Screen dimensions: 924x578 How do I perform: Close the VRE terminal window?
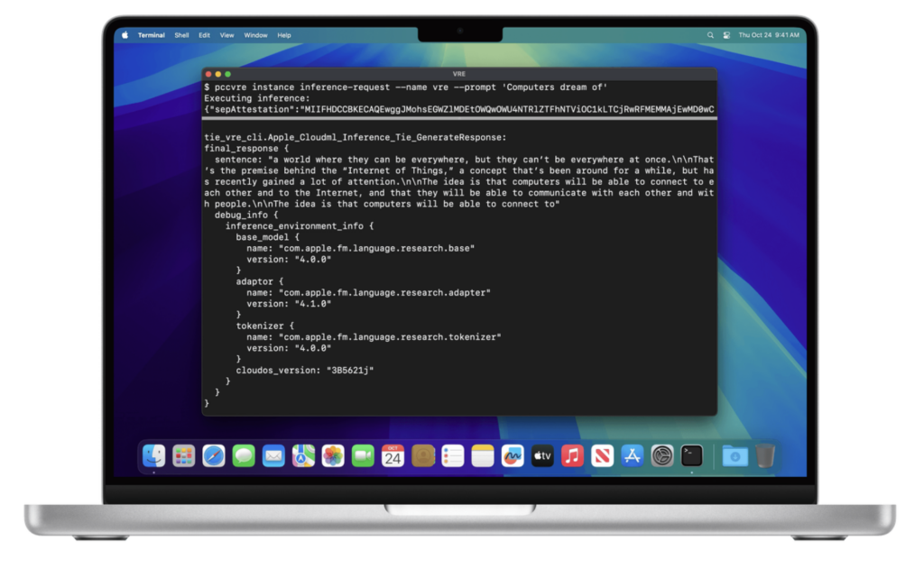pyautogui.click(x=208, y=74)
